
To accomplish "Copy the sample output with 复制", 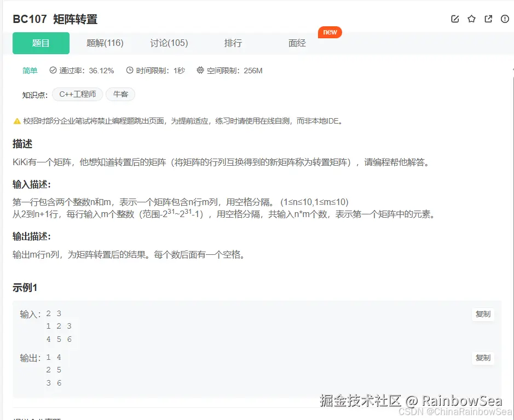I will (482, 358).
